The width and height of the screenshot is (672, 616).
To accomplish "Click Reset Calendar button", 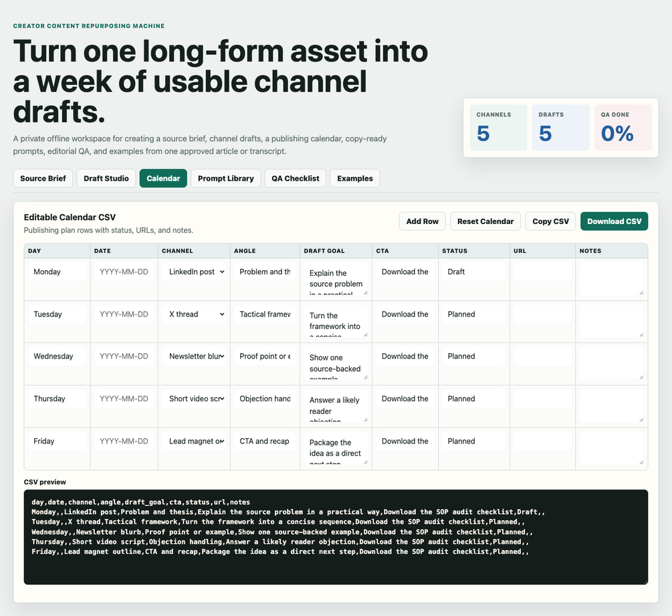I will coord(485,221).
